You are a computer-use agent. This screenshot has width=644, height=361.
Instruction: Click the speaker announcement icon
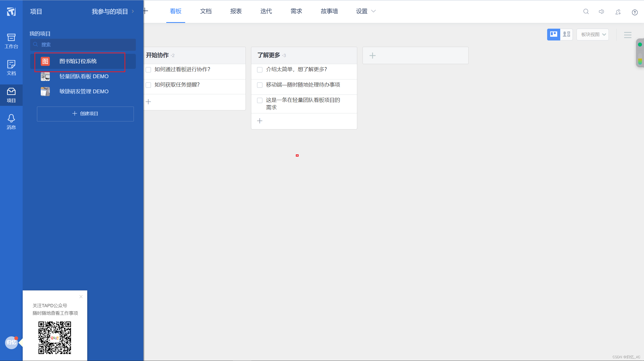[x=601, y=12]
